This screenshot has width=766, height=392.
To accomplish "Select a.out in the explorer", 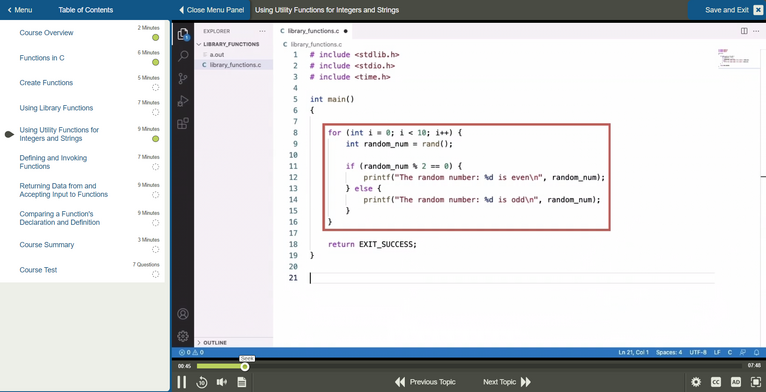I will [216, 55].
